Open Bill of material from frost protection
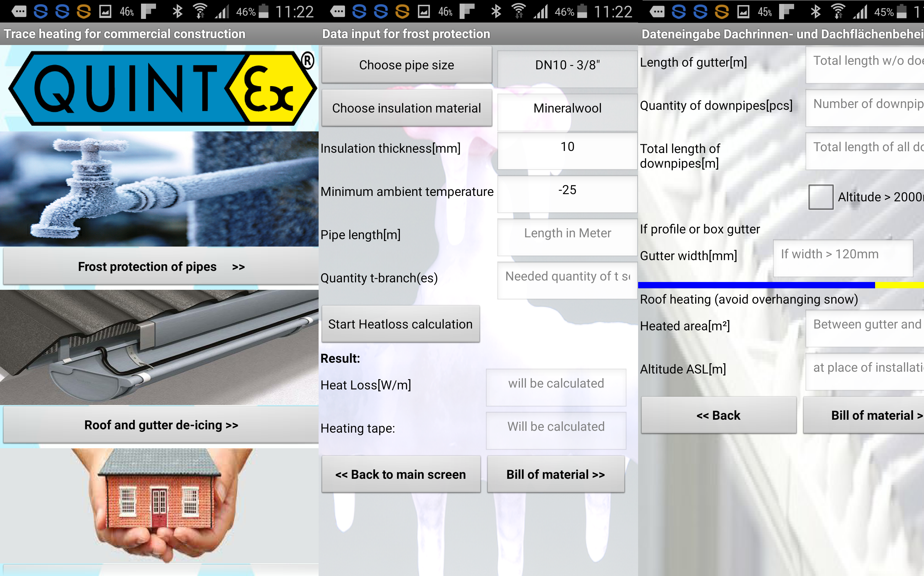The height and width of the screenshot is (576, 924). [556, 474]
